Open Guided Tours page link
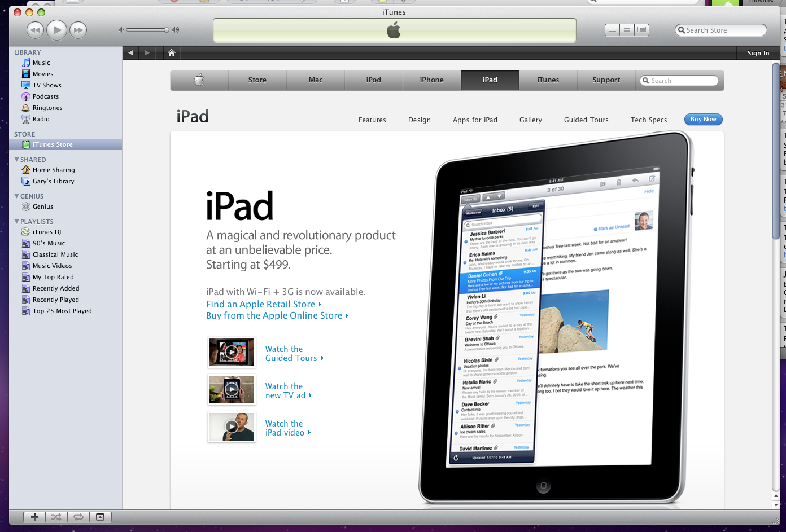 tap(586, 120)
